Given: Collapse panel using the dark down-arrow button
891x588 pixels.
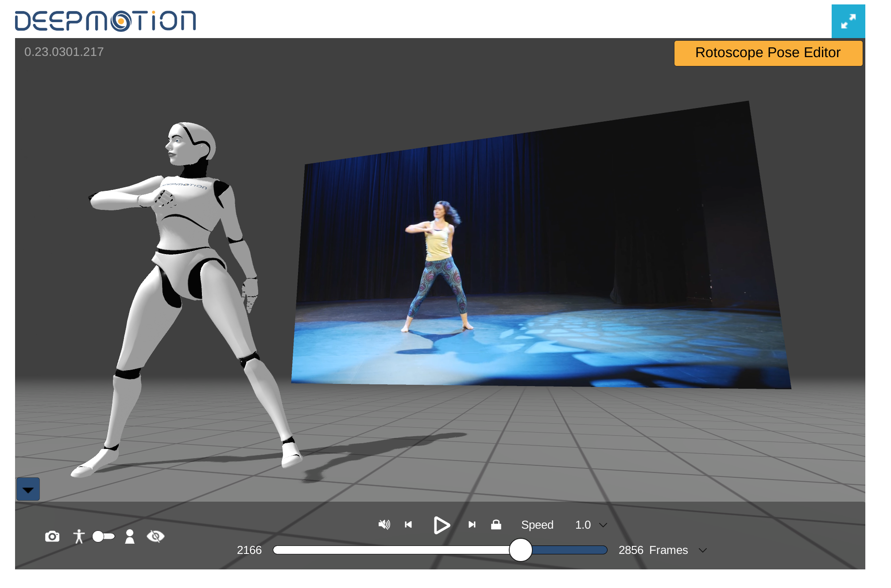Looking at the screenshot, I should [x=28, y=489].
